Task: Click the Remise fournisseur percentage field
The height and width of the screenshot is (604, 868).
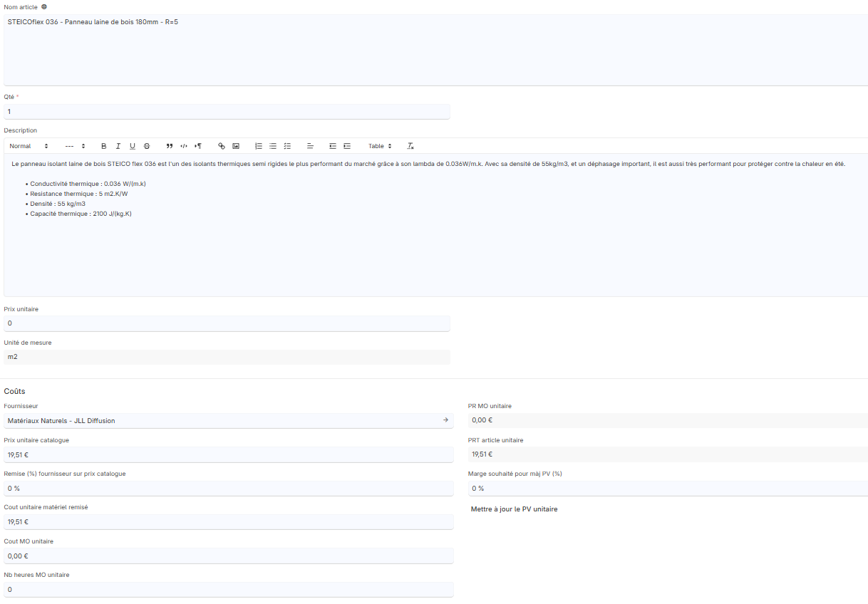Action: [x=228, y=489]
